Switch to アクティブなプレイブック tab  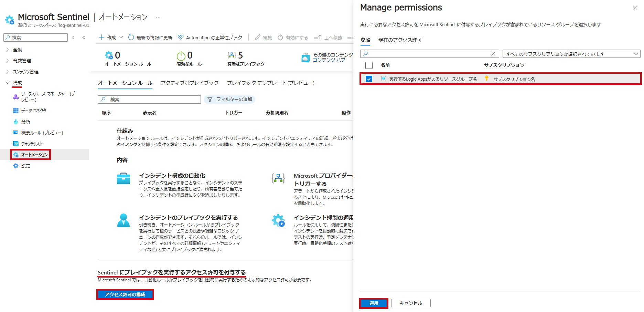[x=190, y=83]
